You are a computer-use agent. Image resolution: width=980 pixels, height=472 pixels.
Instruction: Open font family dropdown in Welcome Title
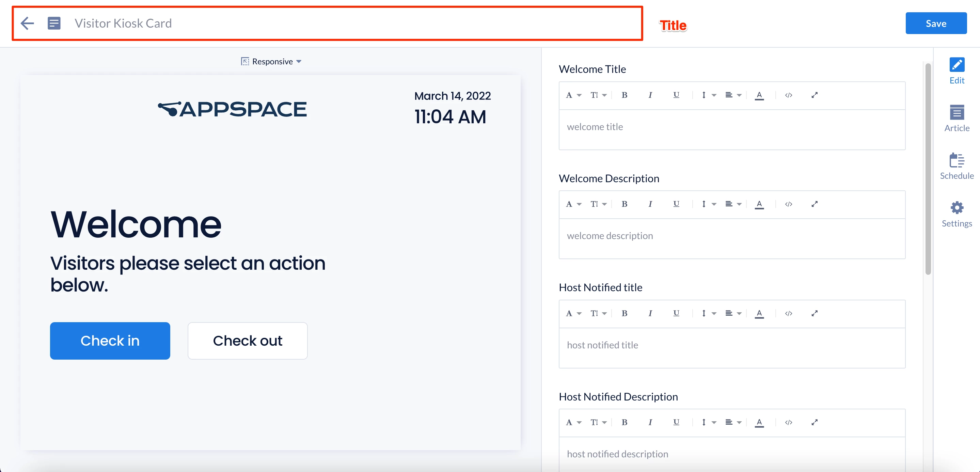pos(573,95)
